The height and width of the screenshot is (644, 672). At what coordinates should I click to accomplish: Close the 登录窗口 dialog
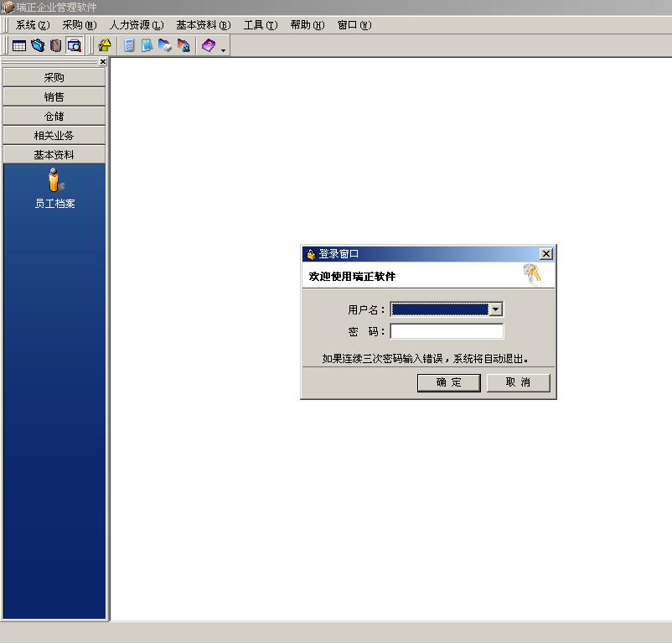click(x=546, y=254)
